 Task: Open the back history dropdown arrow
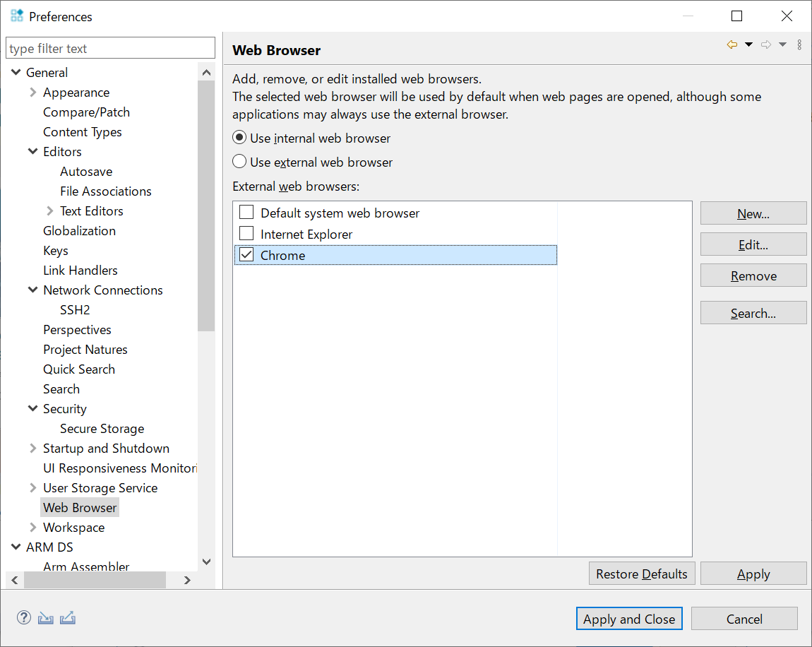click(x=749, y=44)
